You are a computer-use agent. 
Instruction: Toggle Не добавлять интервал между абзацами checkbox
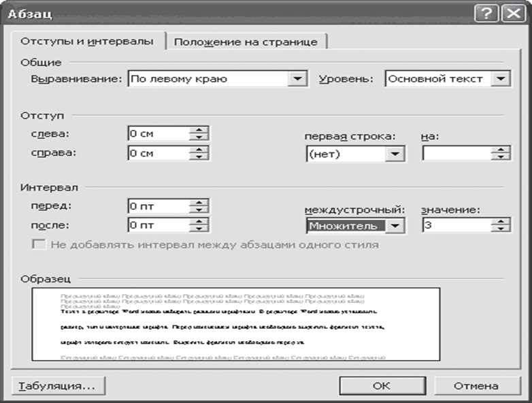39,244
